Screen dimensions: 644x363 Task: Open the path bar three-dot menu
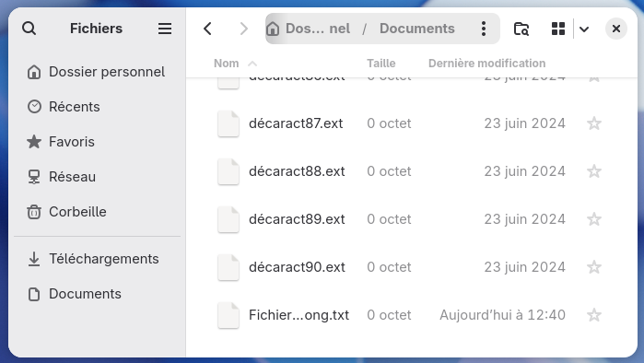click(484, 29)
